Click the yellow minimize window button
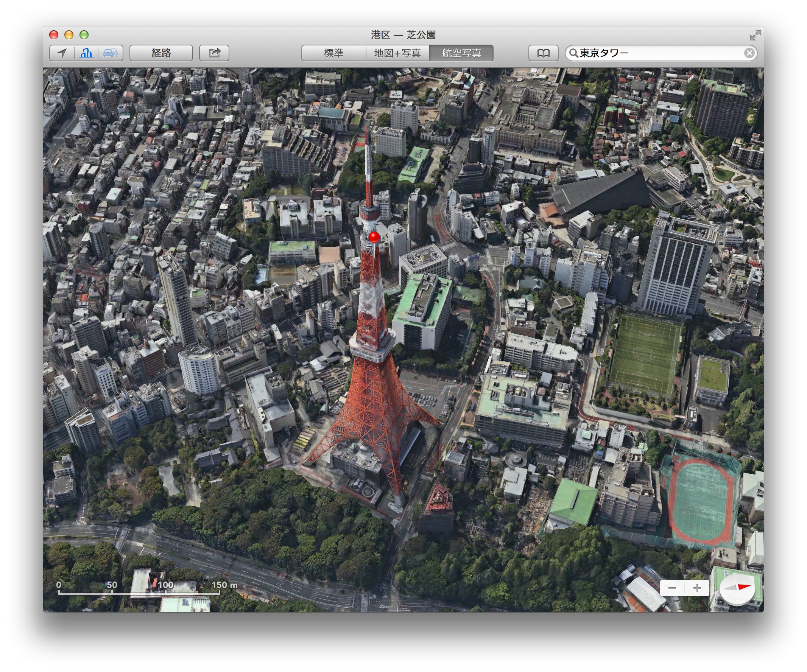Image resolution: width=807 pixels, height=672 pixels. pos(69,35)
